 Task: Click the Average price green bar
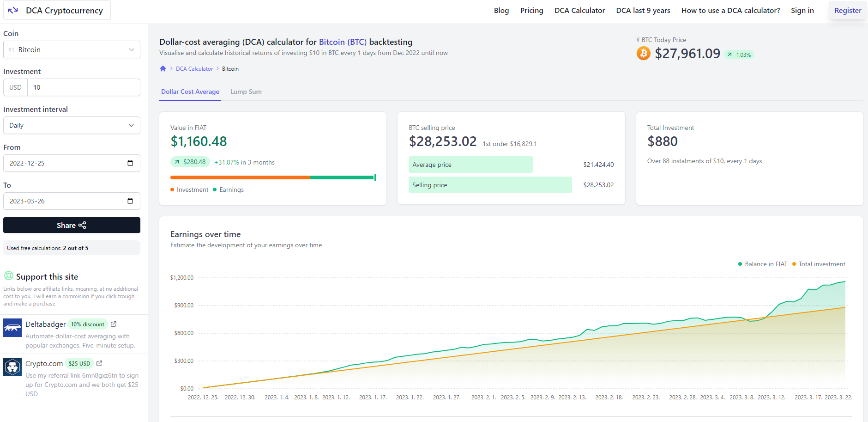click(470, 165)
